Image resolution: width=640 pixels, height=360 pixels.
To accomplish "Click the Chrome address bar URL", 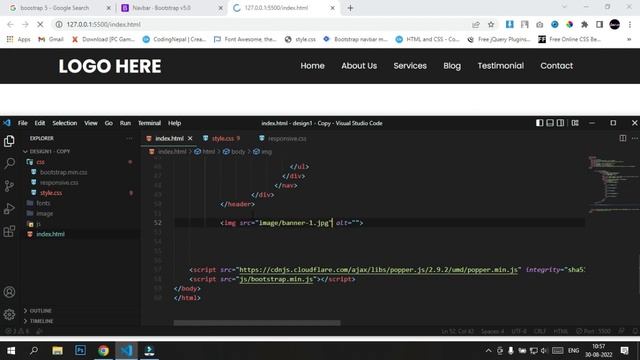I will (104, 24).
